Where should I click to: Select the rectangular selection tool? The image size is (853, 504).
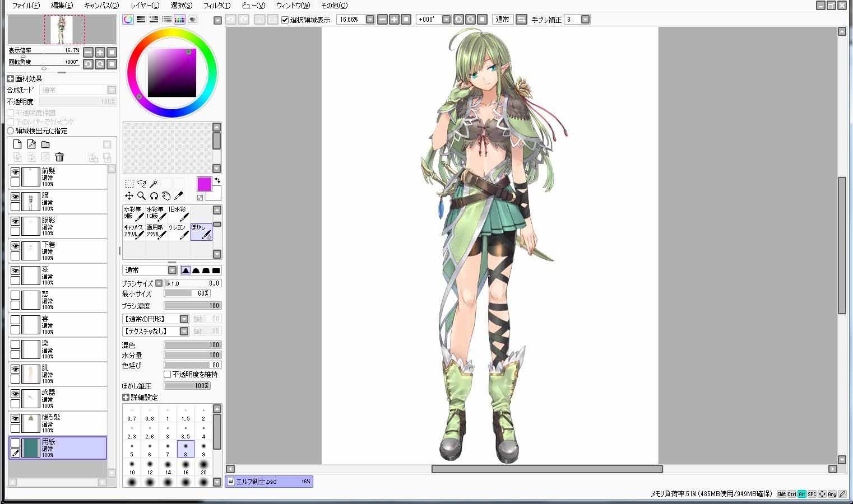[x=129, y=184]
